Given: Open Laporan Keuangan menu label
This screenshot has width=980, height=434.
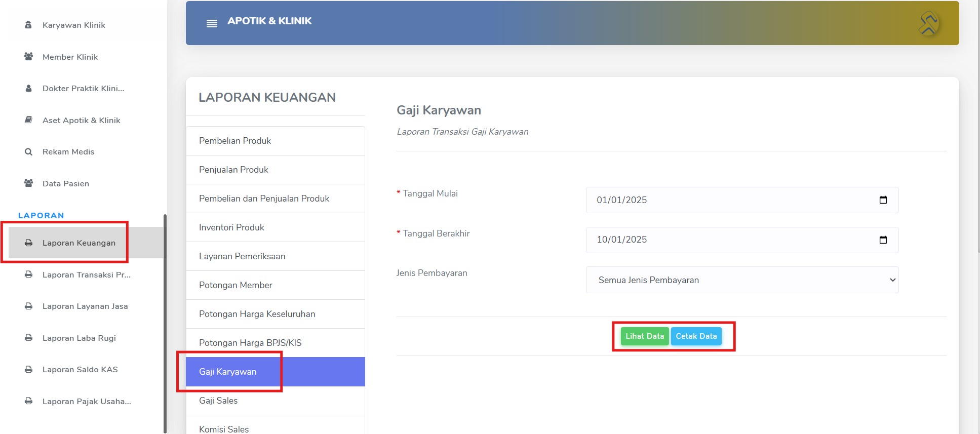Looking at the screenshot, I should click(79, 243).
